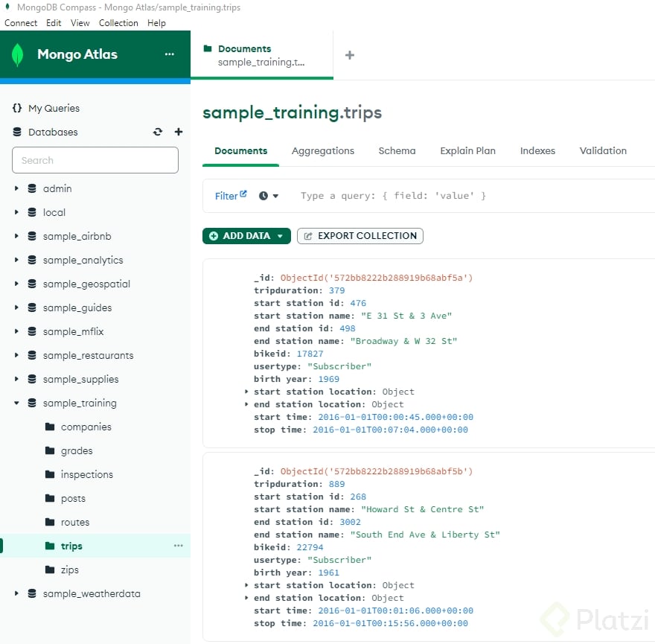Expand 'start station location' in first document
The height and width of the screenshot is (644, 655).
point(247,392)
